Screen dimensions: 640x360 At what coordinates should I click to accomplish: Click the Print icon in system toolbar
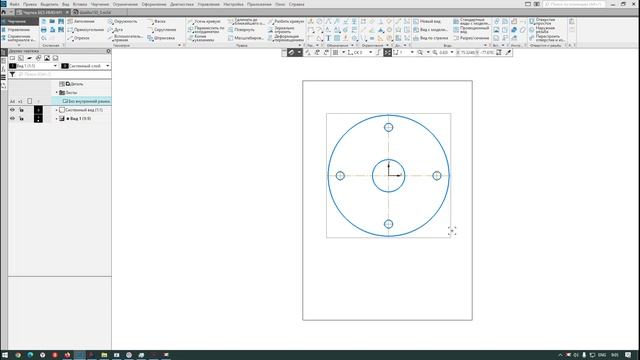(x=44, y=30)
